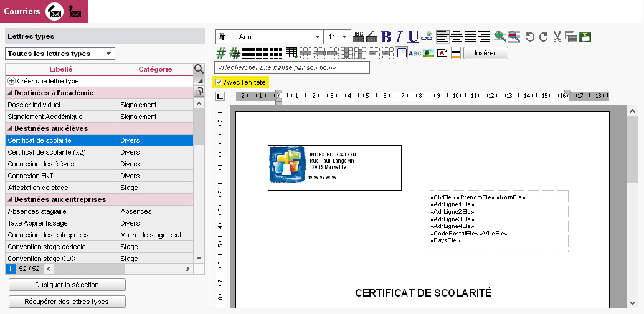Click the text highlight color ABC icon
Viewport: 644px width, 314px height.
[358, 37]
